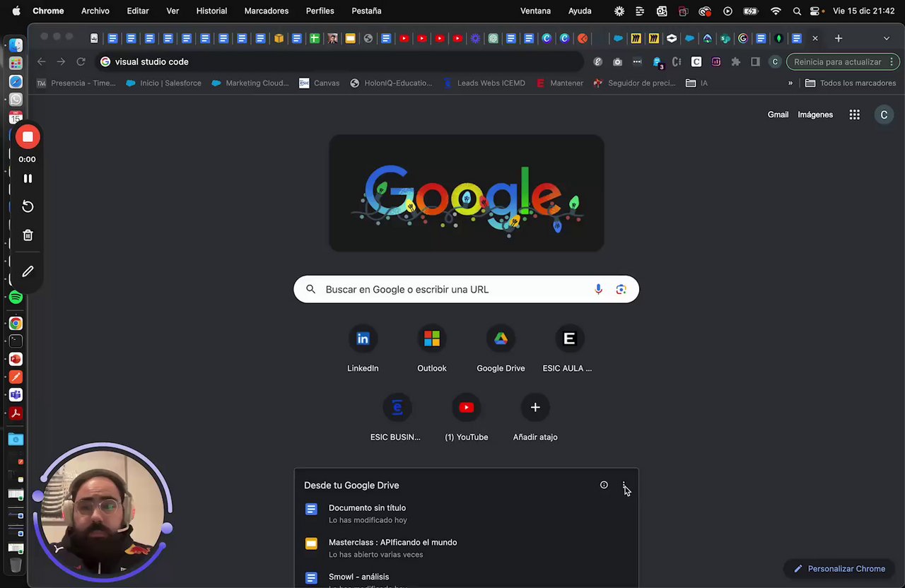This screenshot has height=588, width=905.
Task: Click Reinicia para actualizar
Action: point(838,61)
